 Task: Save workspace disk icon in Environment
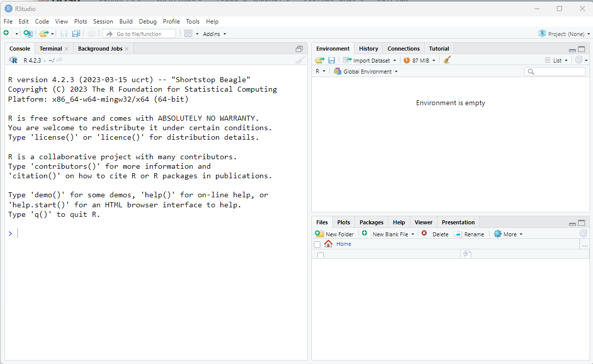point(332,61)
